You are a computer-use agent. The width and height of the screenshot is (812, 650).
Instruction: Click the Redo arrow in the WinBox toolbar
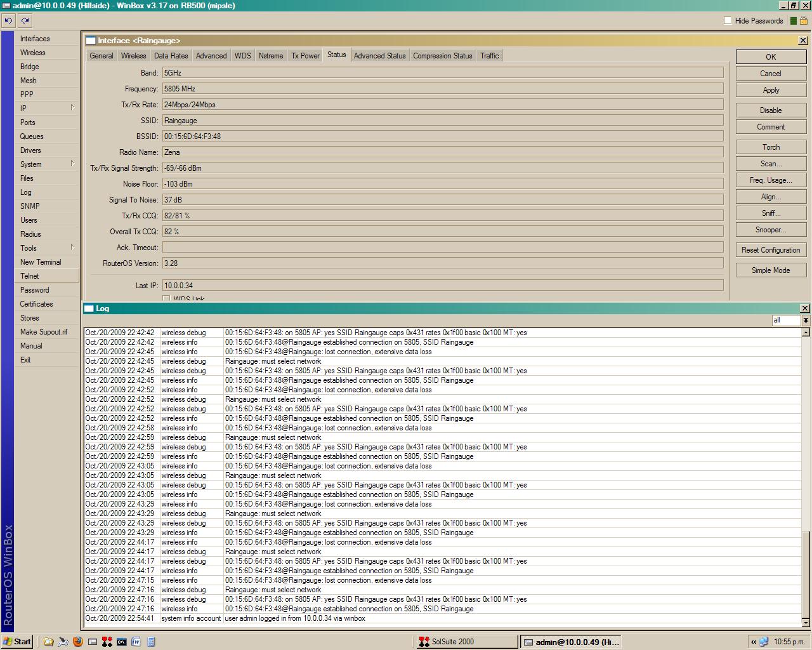pyautogui.click(x=24, y=20)
